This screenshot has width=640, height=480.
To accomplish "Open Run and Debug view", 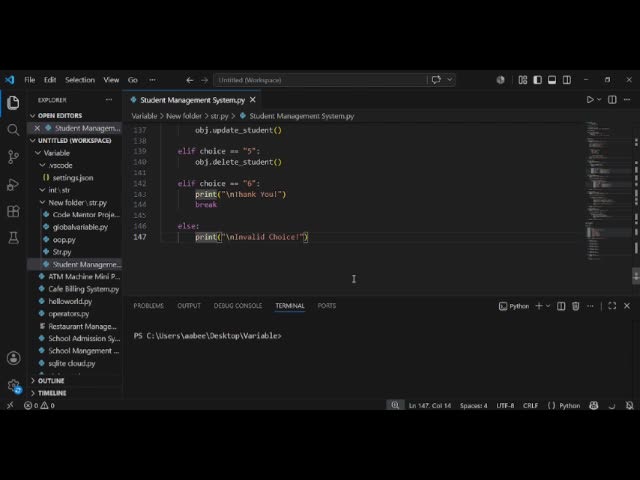I will 13,184.
